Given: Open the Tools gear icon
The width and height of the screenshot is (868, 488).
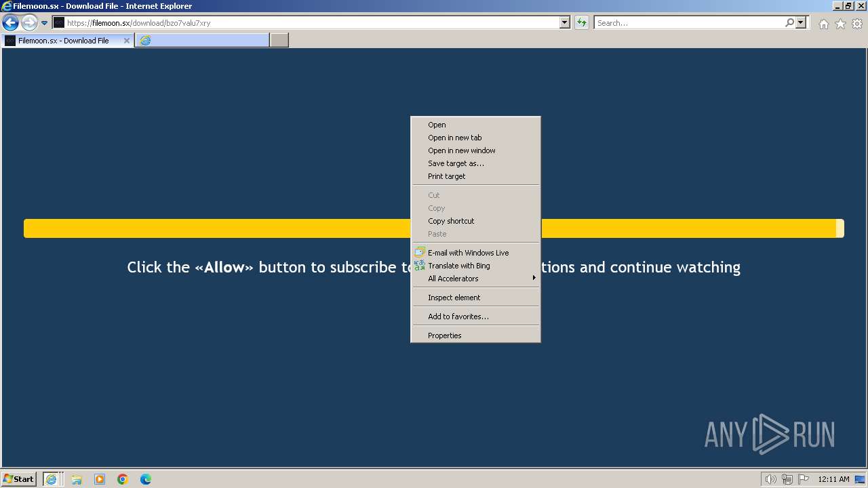Looking at the screenshot, I should click(857, 24).
